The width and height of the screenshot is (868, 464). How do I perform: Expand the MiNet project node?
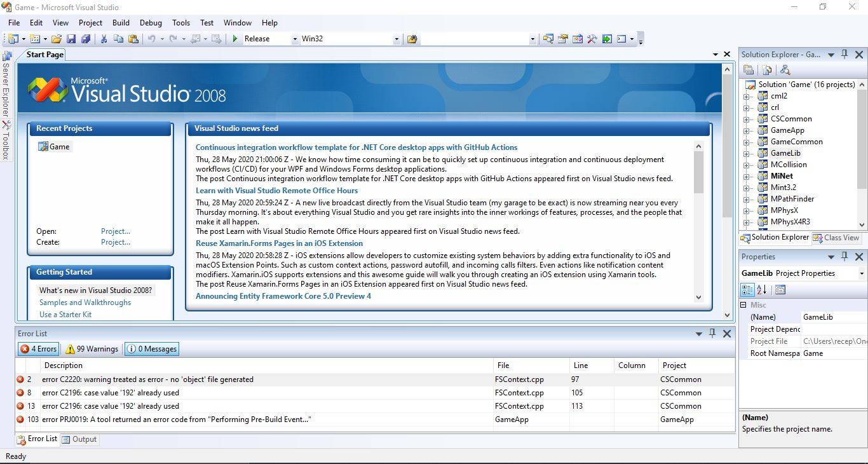747,177
